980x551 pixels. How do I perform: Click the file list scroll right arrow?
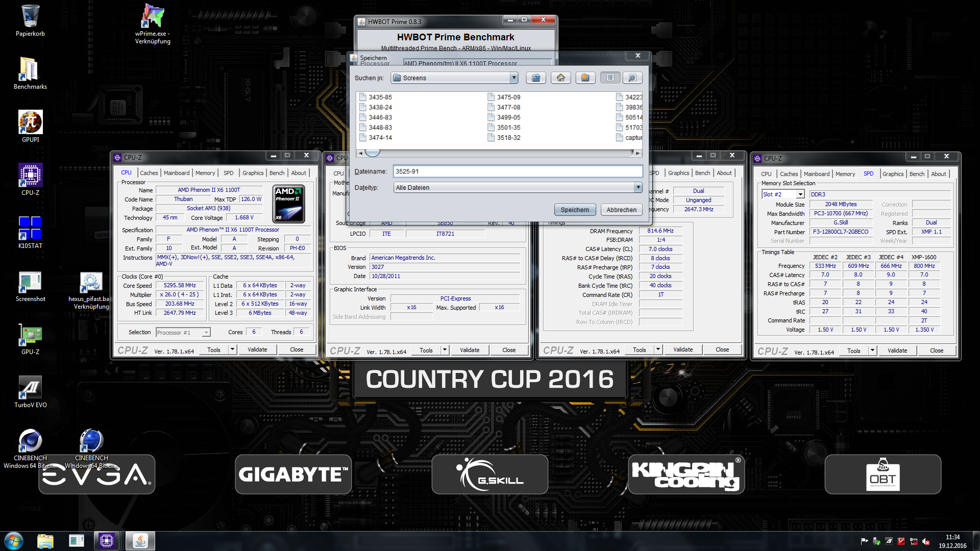[638, 153]
